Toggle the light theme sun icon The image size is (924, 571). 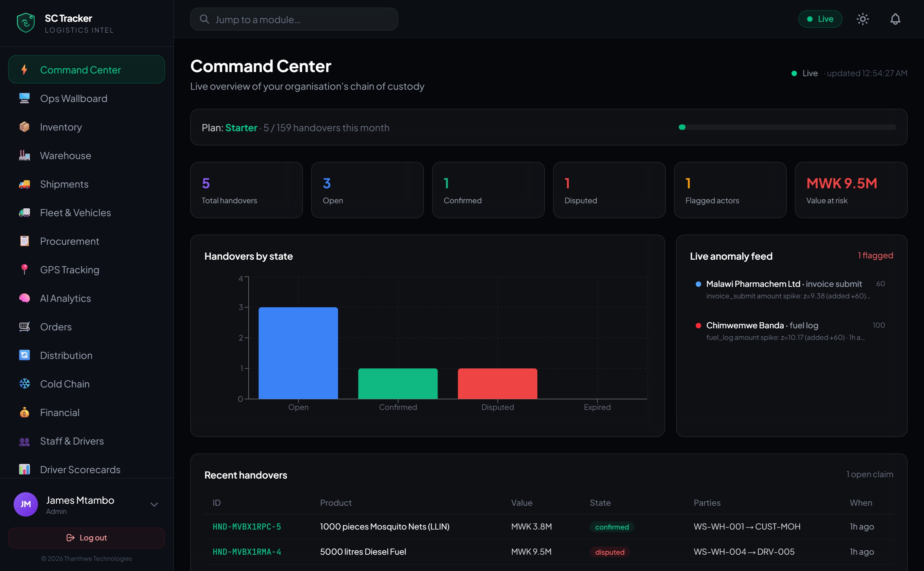click(x=863, y=19)
